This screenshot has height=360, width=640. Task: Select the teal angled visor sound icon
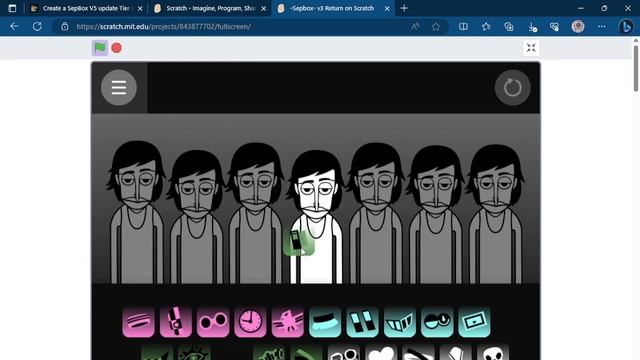(400, 322)
